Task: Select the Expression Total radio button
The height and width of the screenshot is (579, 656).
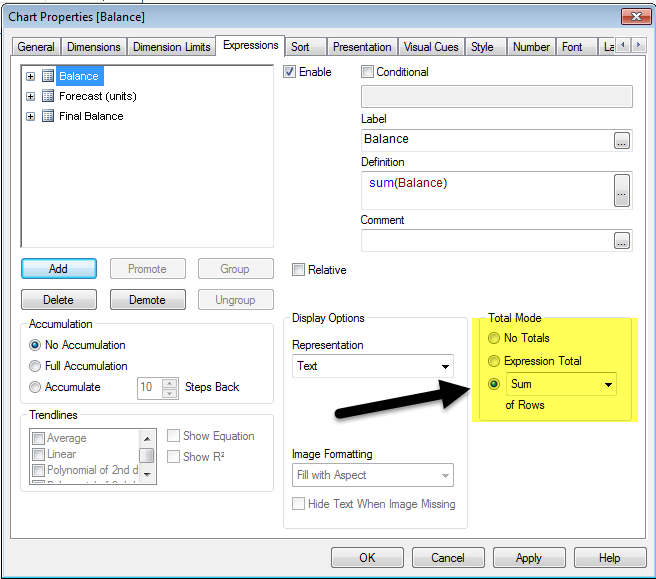Action: pyautogui.click(x=494, y=361)
